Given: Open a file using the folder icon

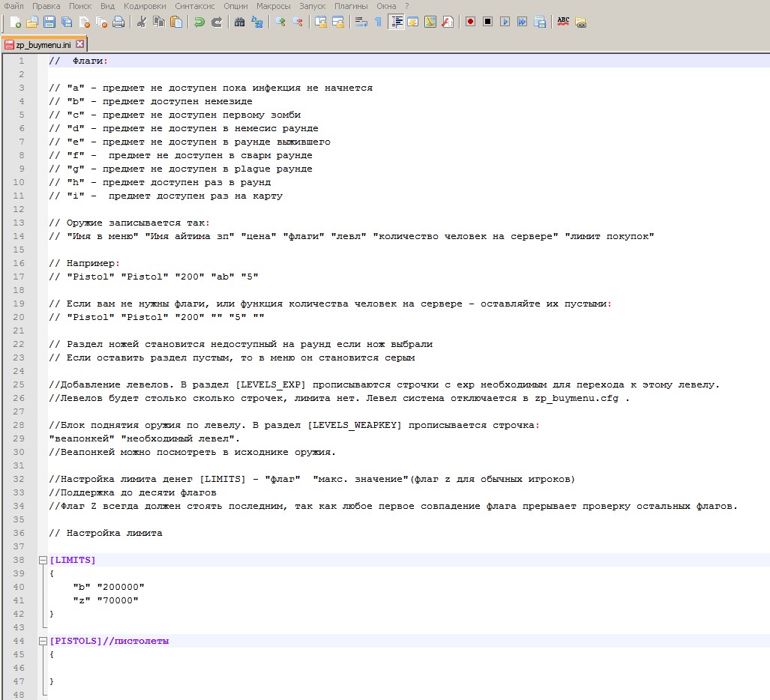Looking at the screenshot, I should 32,22.
